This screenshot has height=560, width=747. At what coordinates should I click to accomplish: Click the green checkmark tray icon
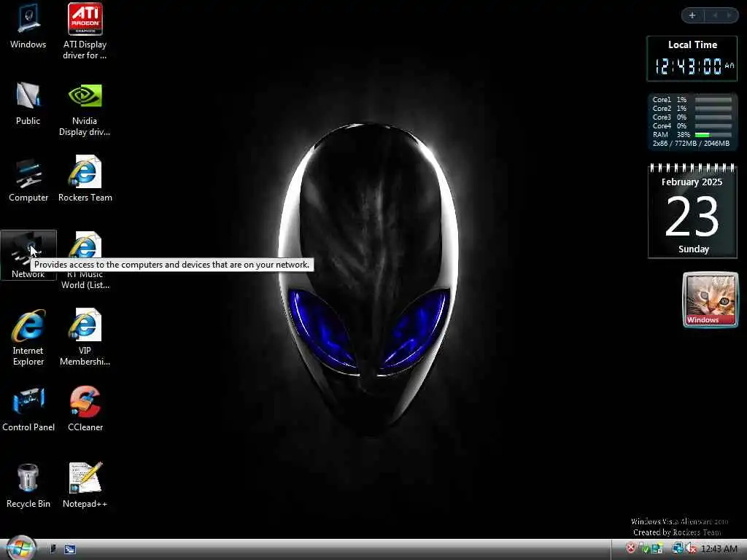coord(644,548)
